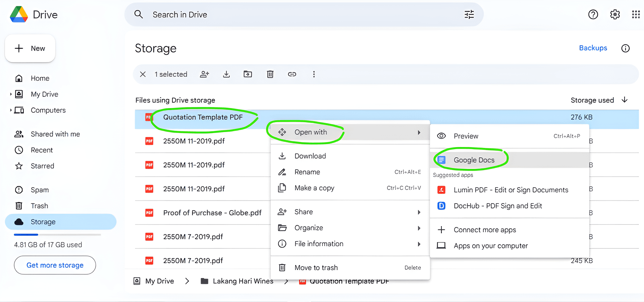Screen dimensions: 644x302
Task: Choose Open with in context menu
Action: click(x=350, y=132)
